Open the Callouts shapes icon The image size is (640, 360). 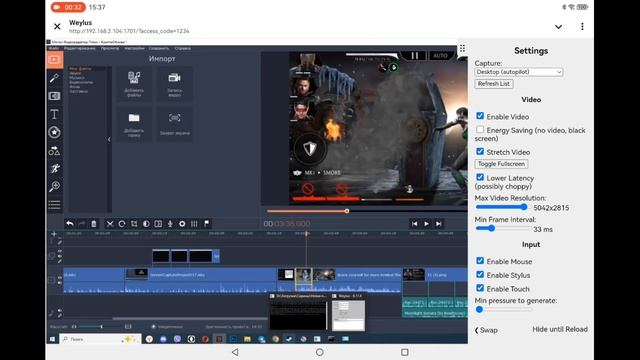[54, 151]
